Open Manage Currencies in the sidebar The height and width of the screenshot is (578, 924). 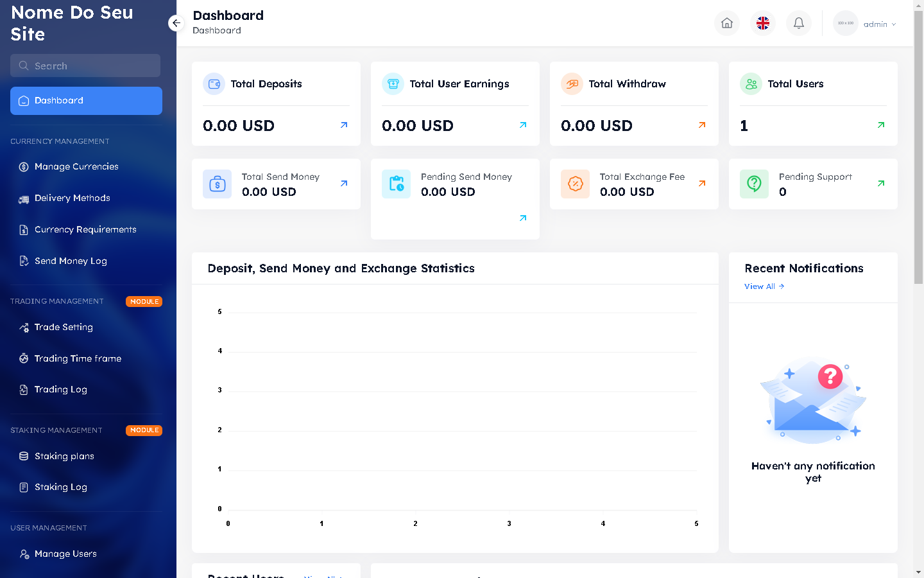pyautogui.click(x=76, y=166)
